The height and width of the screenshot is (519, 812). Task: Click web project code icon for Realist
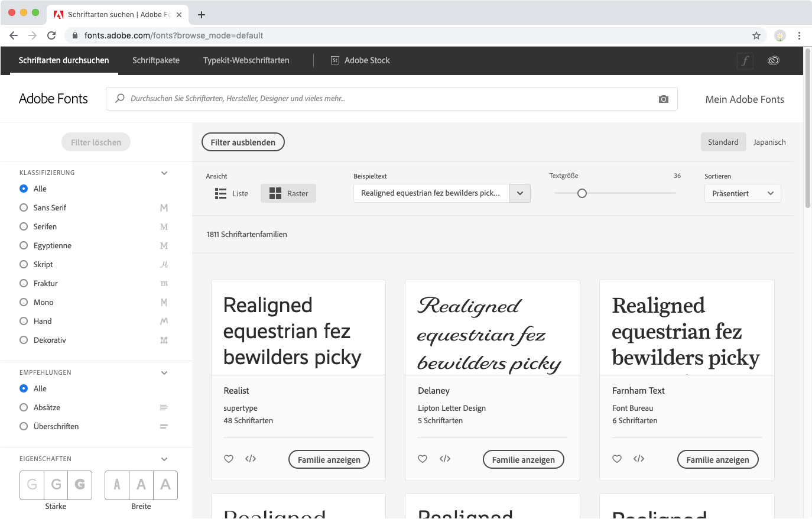coord(251,459)
